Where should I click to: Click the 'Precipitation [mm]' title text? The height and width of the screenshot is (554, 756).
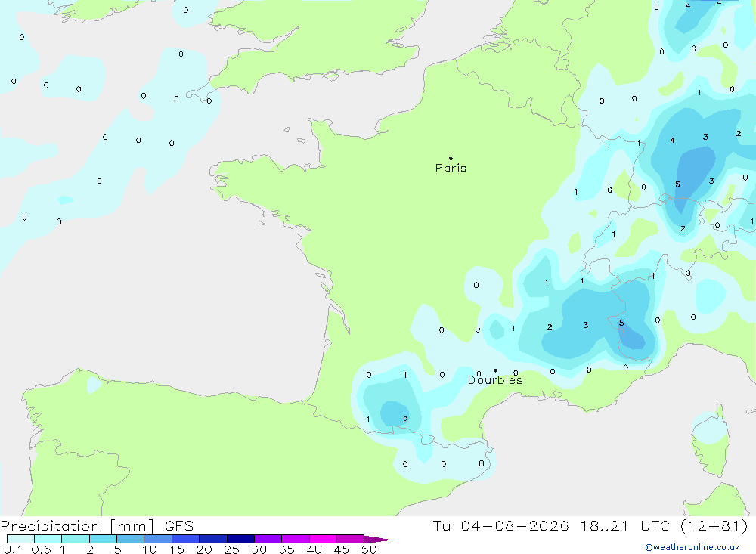click(x=77, y=525)
